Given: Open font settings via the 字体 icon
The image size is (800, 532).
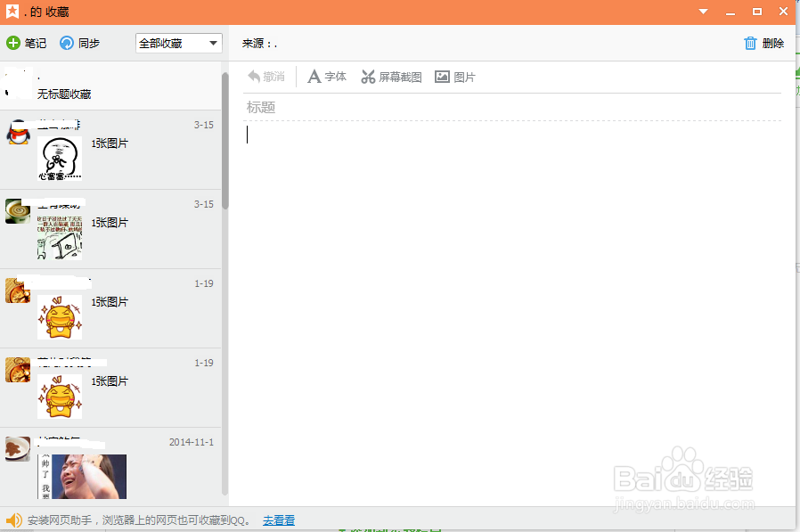Looking at the screenshot, I should (x=326, y=77).
